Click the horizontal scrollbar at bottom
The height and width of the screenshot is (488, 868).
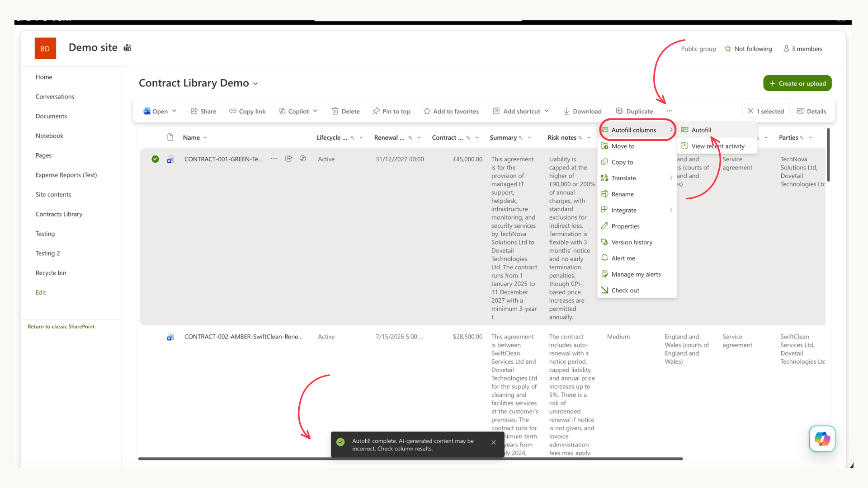pyautogui.click(x=410, y=459)
